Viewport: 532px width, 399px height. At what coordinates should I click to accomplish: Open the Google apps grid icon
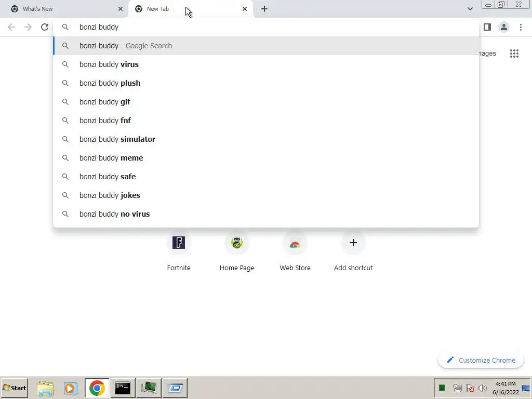514,54
